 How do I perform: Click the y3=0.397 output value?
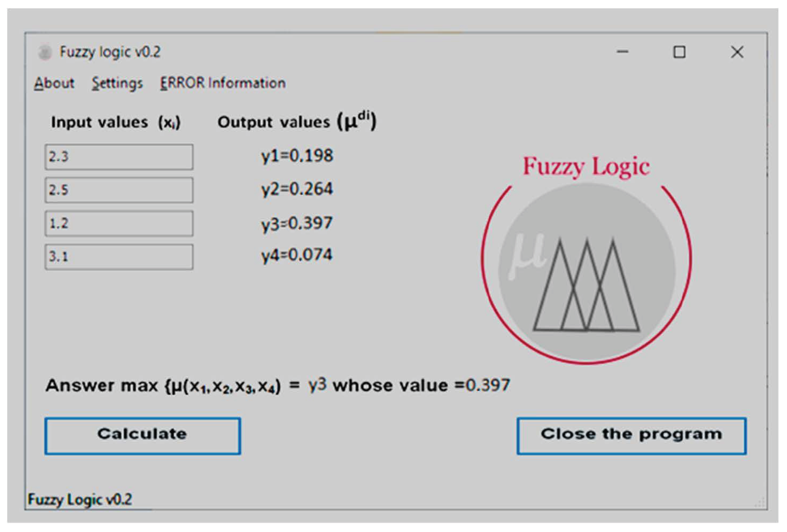[x=297, y=223]
